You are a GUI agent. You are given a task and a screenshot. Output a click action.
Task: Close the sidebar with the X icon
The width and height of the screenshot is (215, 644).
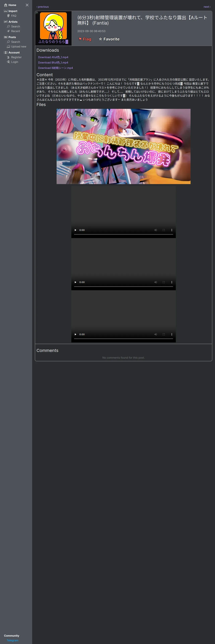click(27, 5)
